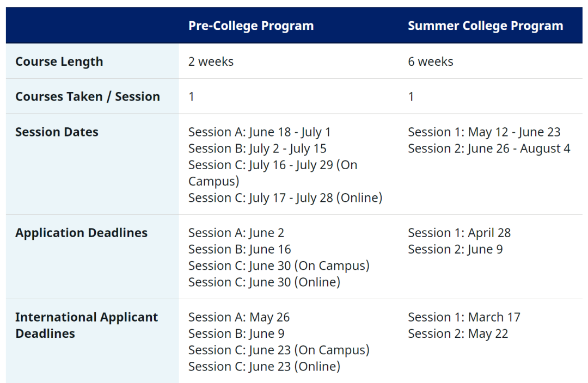Select "Session 2: June 26 - August 4"
The width and height of the screenshot is (588, 383).
(489, 148)
